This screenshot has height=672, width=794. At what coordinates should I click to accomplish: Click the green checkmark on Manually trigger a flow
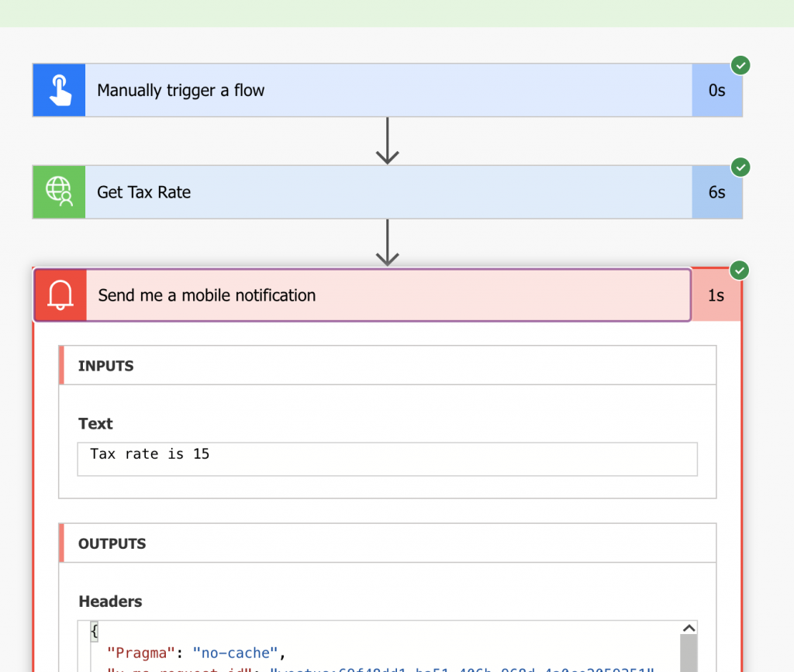pyautogui.click(x=740, y=65)
